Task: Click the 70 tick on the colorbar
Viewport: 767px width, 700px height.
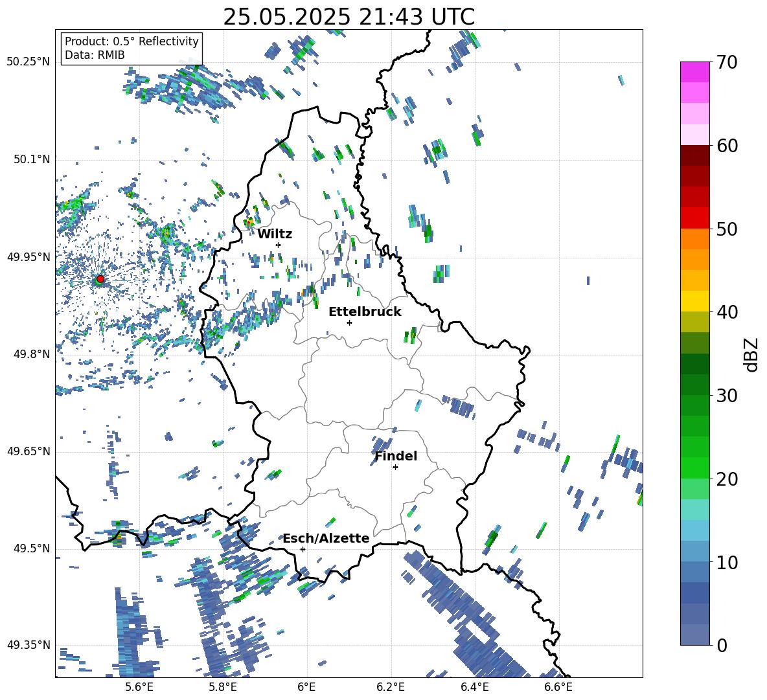Action: pyautogui.click(x=727, y=62)
